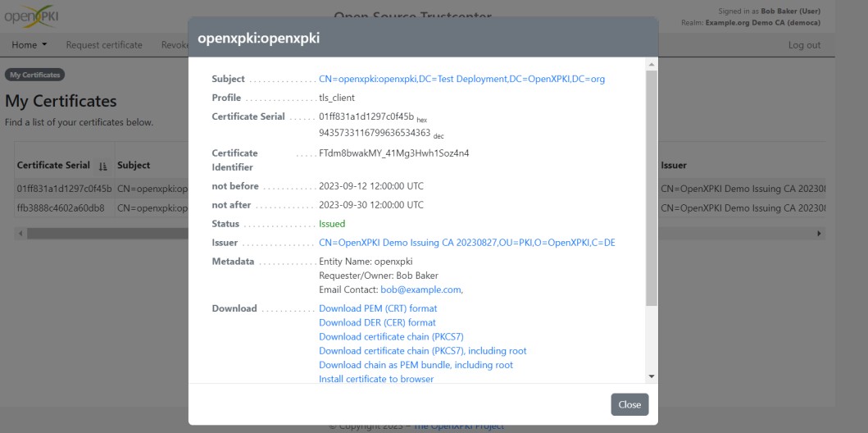The width and height of the screenshot is (868, 433).
Task: Open Request certificate menu item
Action: point(104,45)
